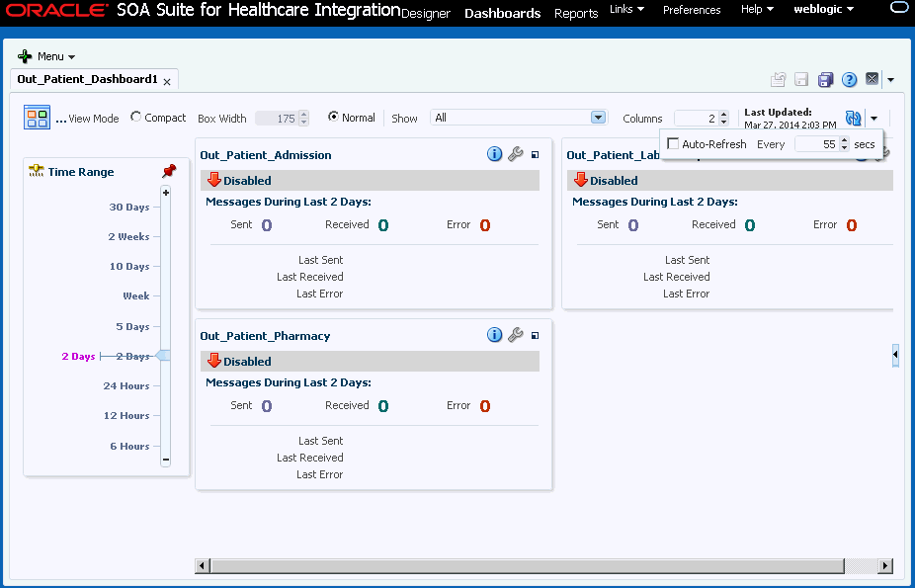Go to the Designer page
This screenshot has height=588, width=915.
426,14
